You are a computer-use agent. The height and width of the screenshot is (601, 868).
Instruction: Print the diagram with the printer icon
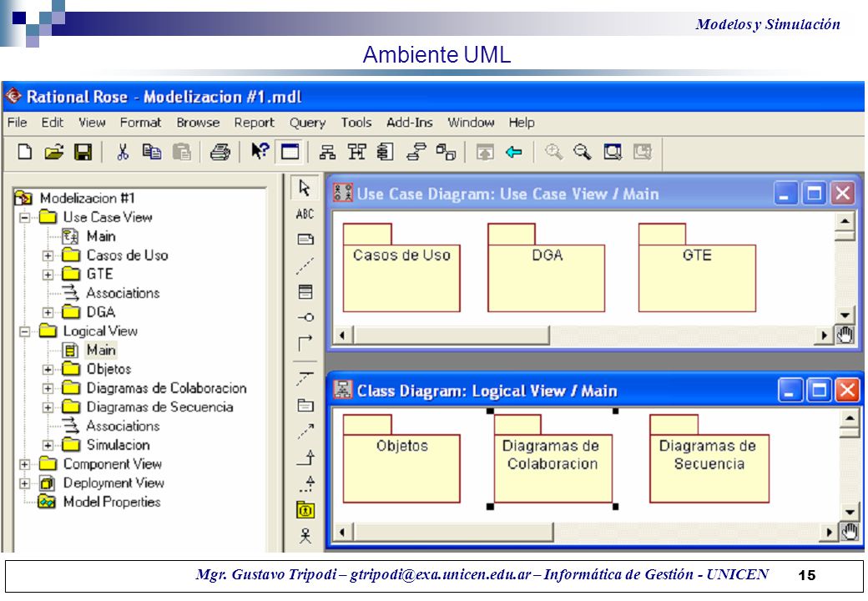(220, 152)
